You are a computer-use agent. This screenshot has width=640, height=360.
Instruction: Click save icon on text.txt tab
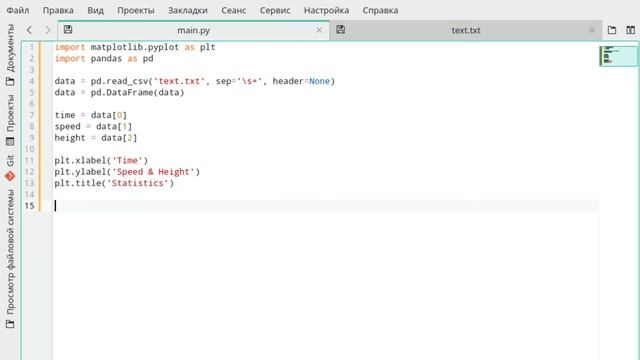pos(340,29)
